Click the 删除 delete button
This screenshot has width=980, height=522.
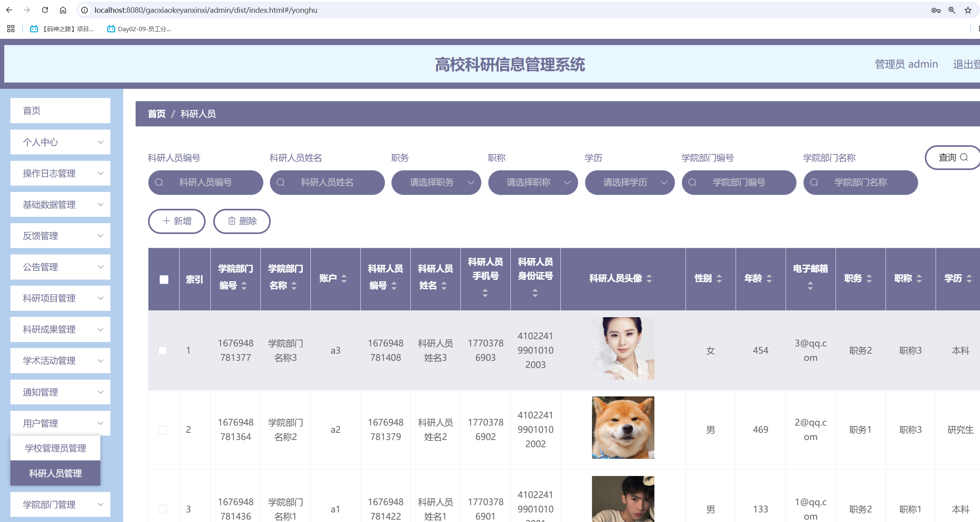(x=242, y=221)
